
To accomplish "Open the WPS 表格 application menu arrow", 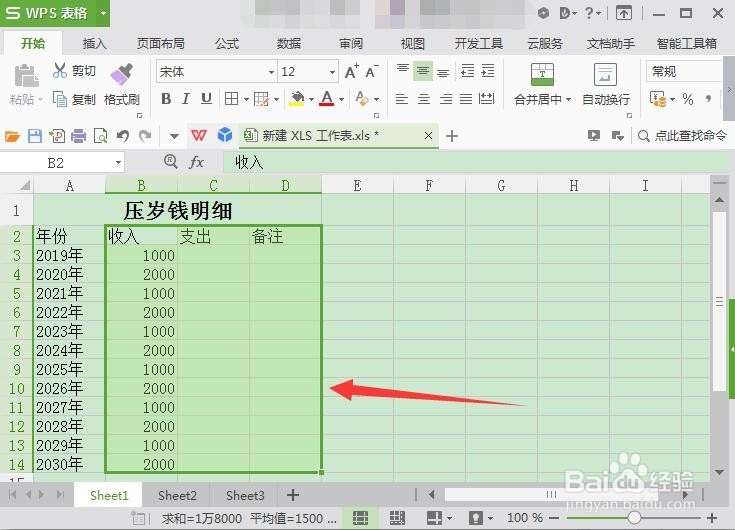I will (103, 13).
